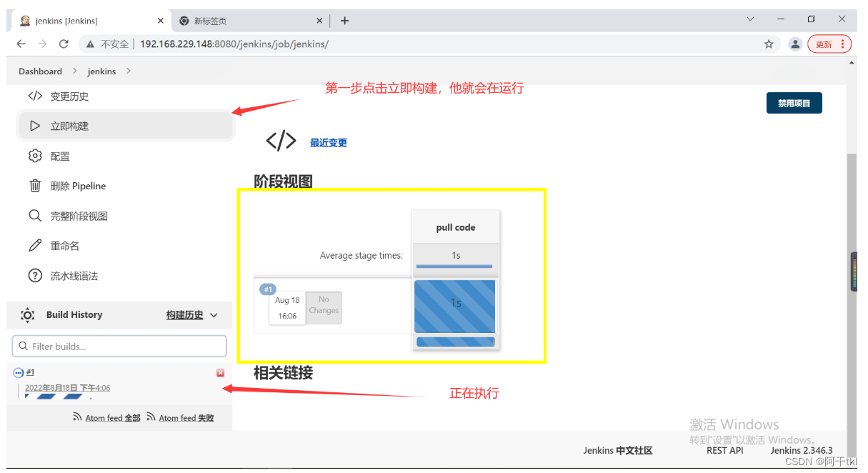This screenshot has height=473, width=868.
Task: Click the browser address bar URL
Action: [234, 44]
